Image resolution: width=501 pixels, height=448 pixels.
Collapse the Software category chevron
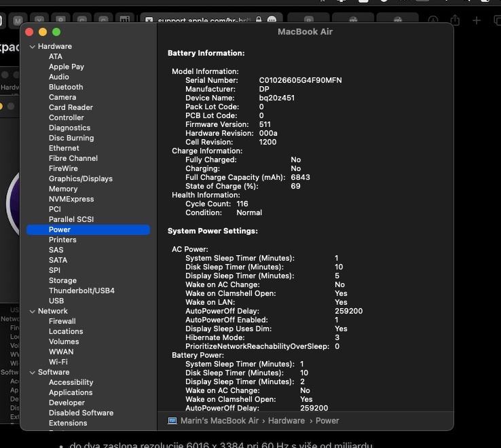[32, 373]
